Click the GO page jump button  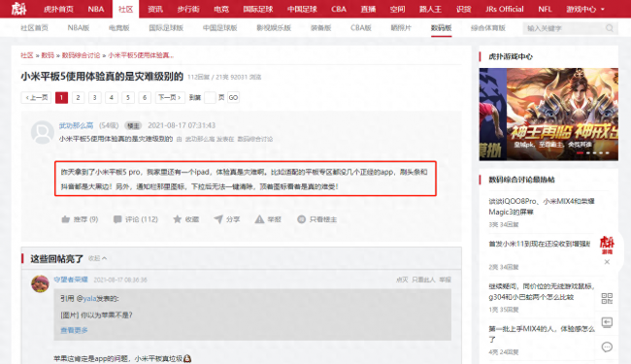(233, 97)
